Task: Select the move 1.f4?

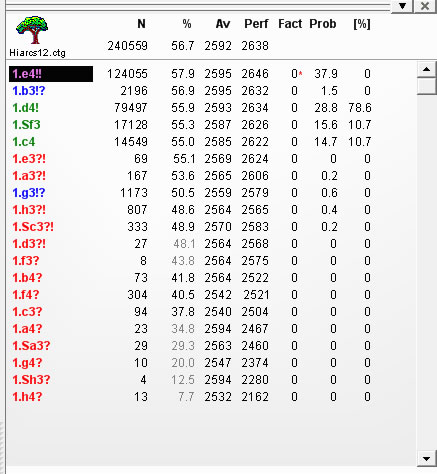Action: 26,295
